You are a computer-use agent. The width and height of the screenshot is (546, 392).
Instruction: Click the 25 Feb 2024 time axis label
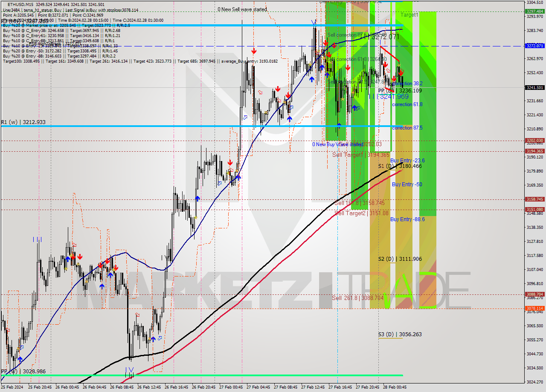(x=12, y=387)
